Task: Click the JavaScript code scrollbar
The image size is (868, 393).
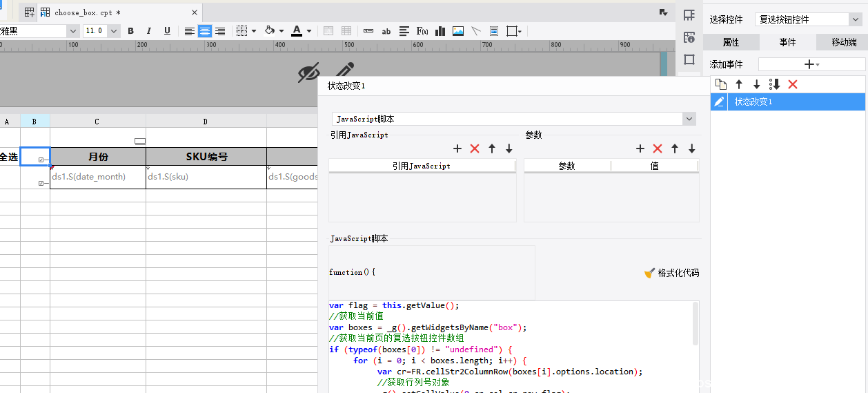Action: [696, 323]
